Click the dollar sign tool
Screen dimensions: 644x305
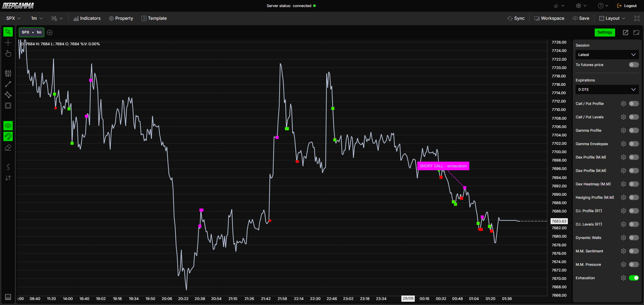[8, 167]
